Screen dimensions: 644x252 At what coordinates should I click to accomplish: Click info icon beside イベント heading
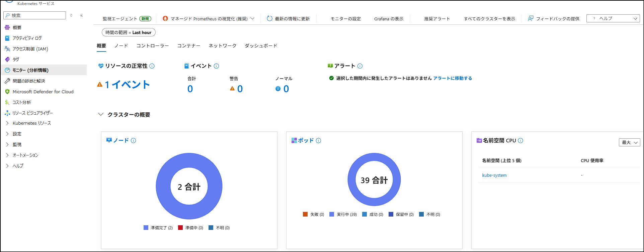click(x=216, y=66)
